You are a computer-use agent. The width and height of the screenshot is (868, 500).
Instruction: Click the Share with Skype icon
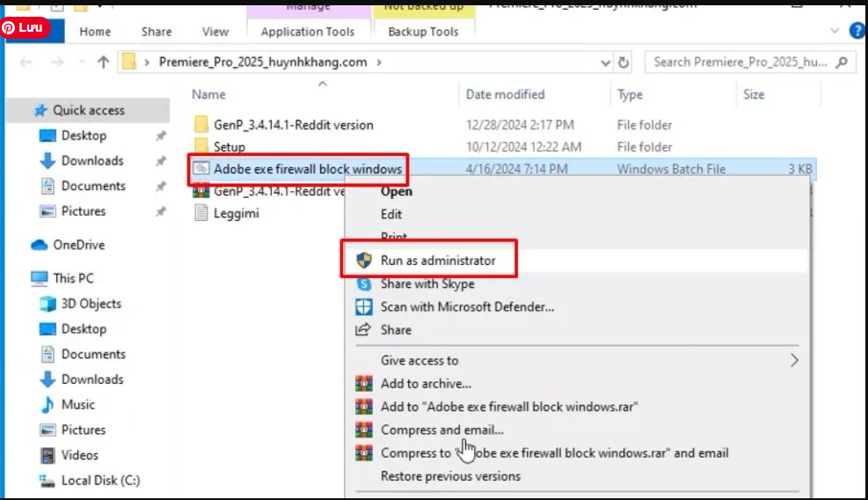click(364, 284)
